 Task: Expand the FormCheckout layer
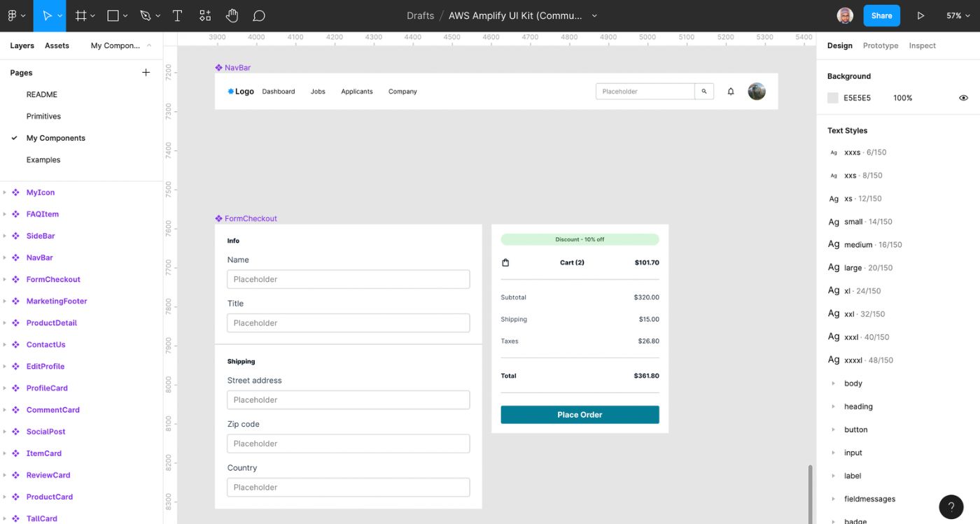pos(5,279)
